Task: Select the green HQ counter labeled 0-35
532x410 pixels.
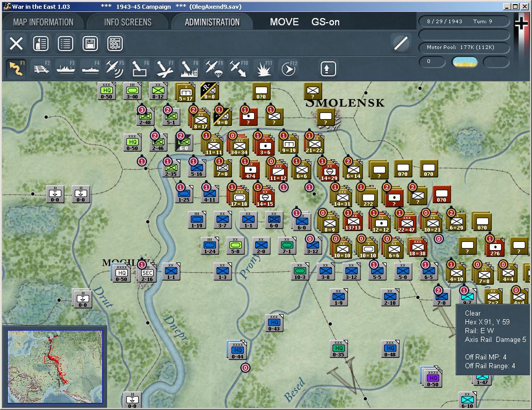Action: pos(338,348)
